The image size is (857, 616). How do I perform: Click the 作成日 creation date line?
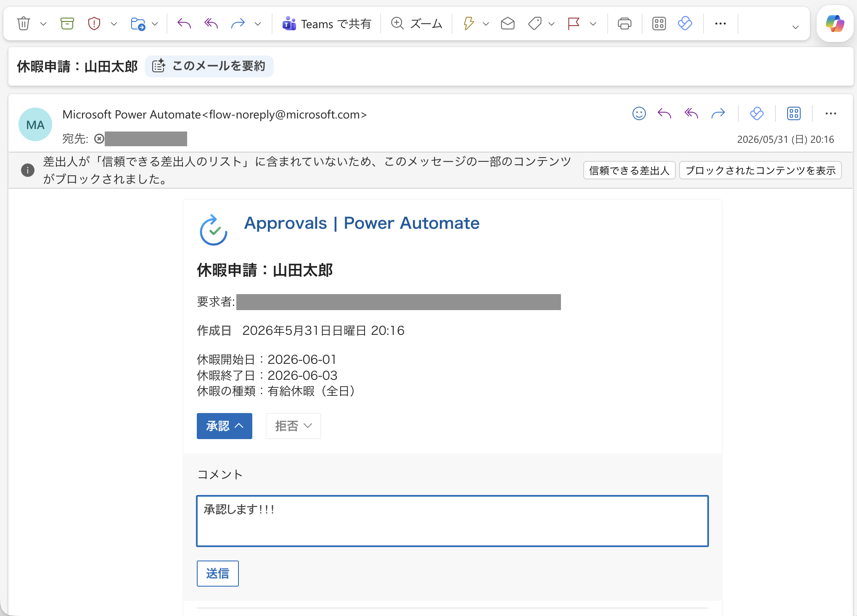[x=301, y=331]
